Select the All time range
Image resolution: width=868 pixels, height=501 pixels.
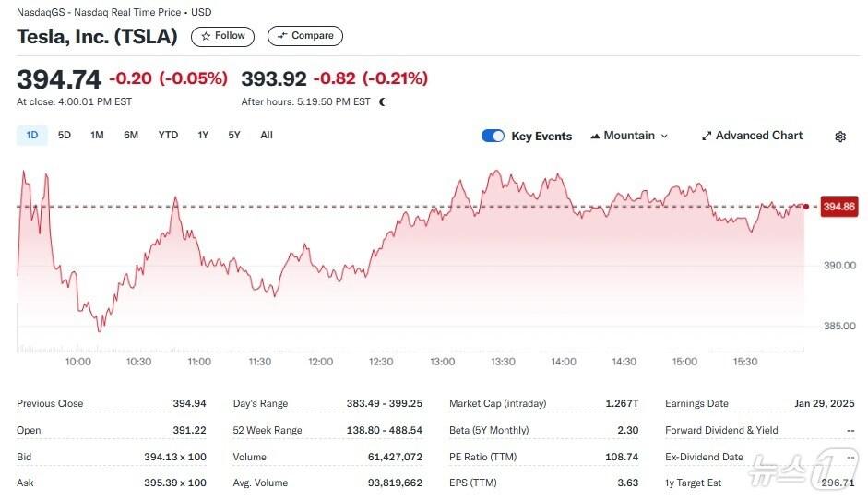(x=267, y=136)
